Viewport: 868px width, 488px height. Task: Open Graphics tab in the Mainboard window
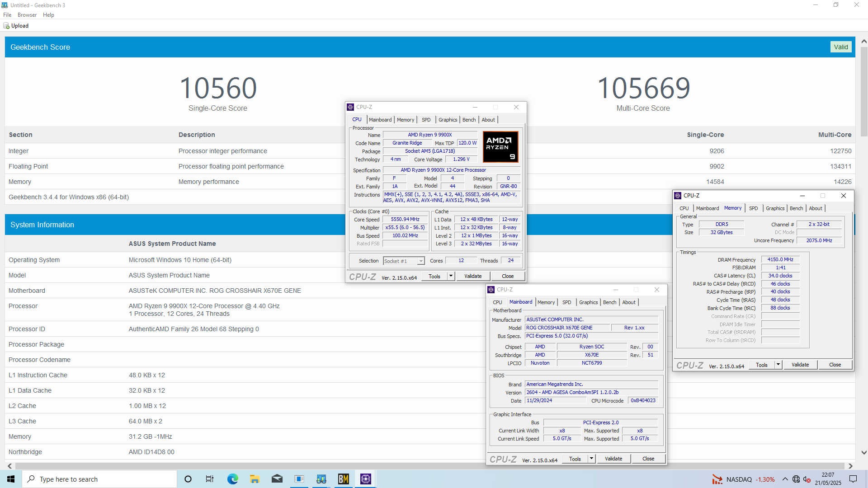[x=588, y=302]
